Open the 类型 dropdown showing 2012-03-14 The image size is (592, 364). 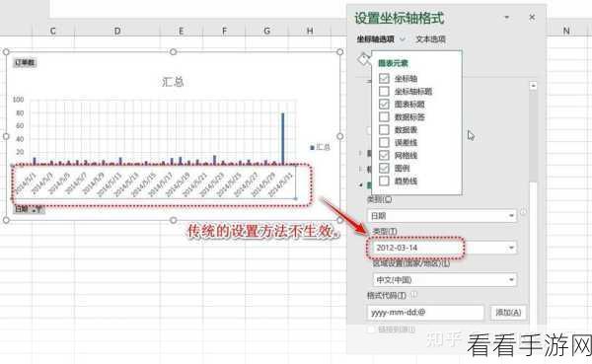(444, 248)
